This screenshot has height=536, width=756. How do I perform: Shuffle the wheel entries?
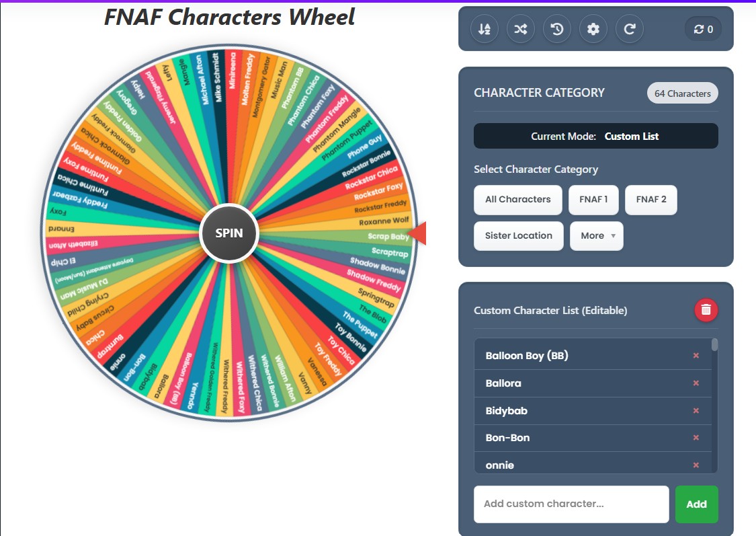[521, 29]
